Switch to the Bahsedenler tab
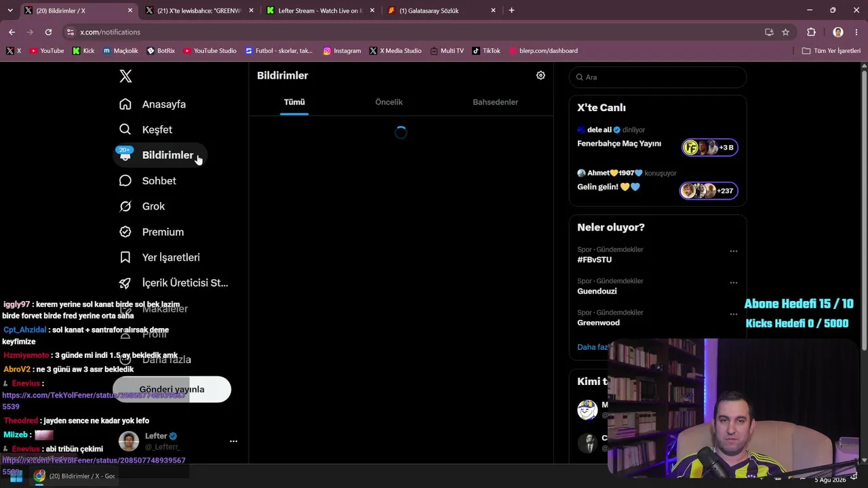This screenshot has width=868, height=488. coord(495,102)
